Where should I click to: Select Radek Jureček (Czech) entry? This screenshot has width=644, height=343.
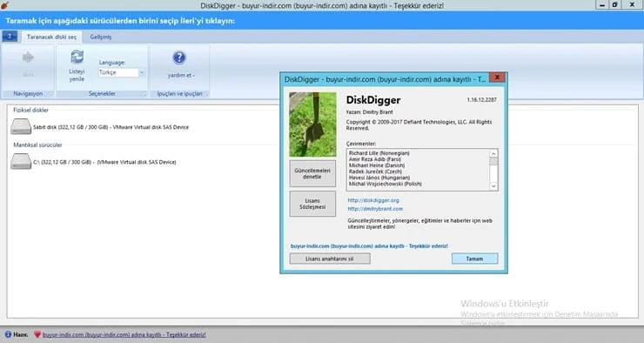(x=375, y=171)
